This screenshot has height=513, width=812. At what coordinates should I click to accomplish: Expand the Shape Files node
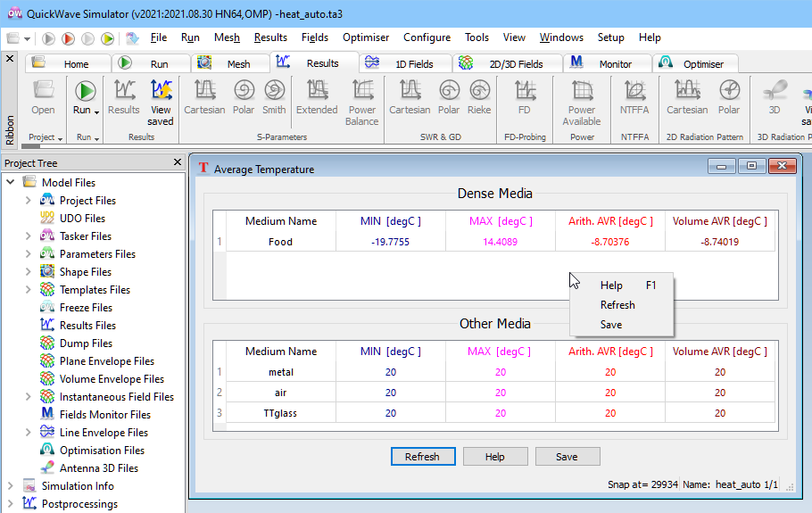click(28, 272)
